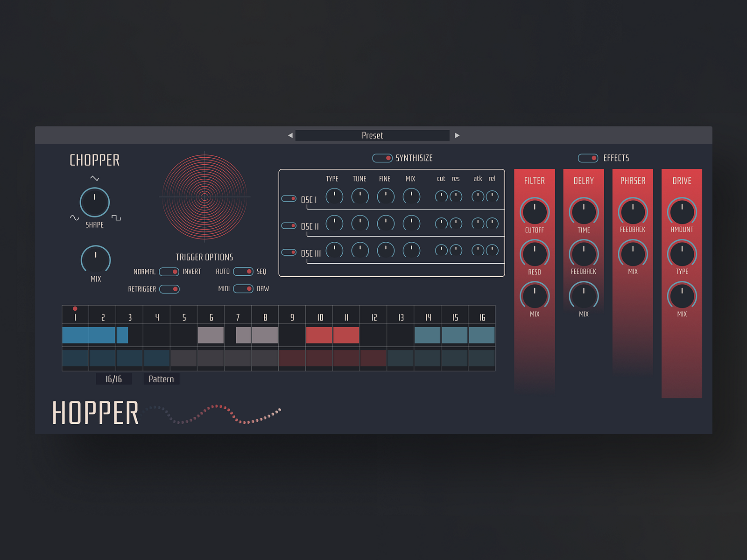Click the OSC III cut knob
The image size is (747, 560).
tap(441, 251)
